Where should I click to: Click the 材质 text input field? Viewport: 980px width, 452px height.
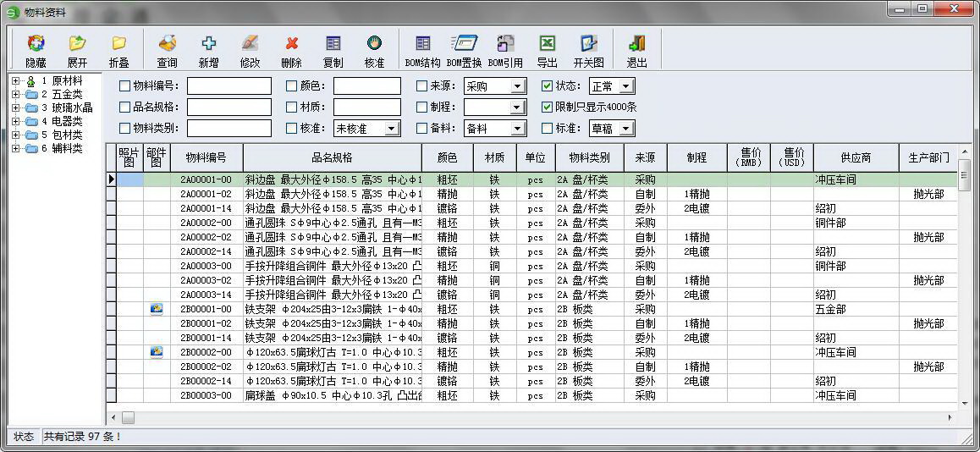[367, 107]
